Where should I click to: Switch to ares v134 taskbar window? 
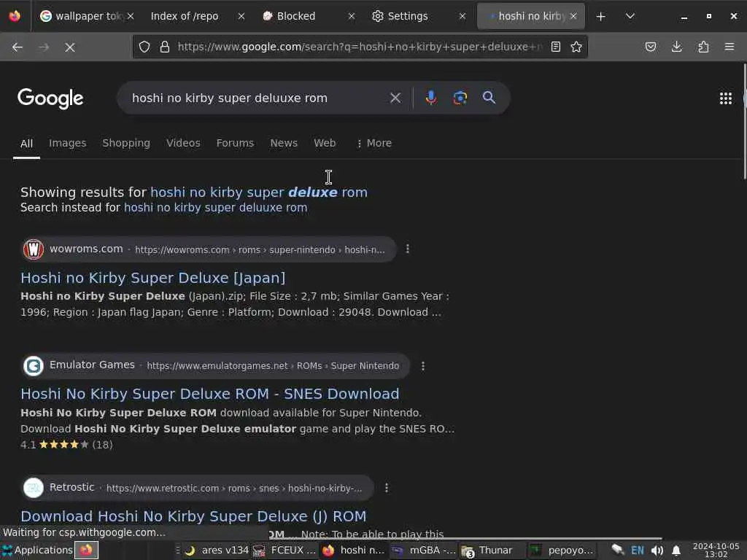pos(217,550)
